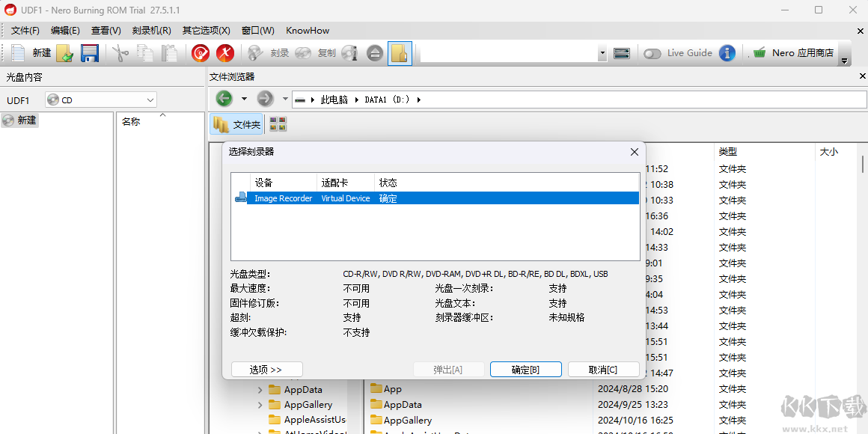Image resolution: width=868 pixels, height=434 pixels.
Task: Select App folder in file list
Action: coord(386,389)
